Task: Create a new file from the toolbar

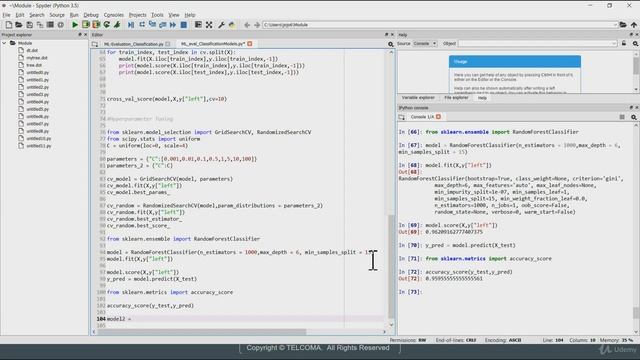Action: click(x=9, y=25)
